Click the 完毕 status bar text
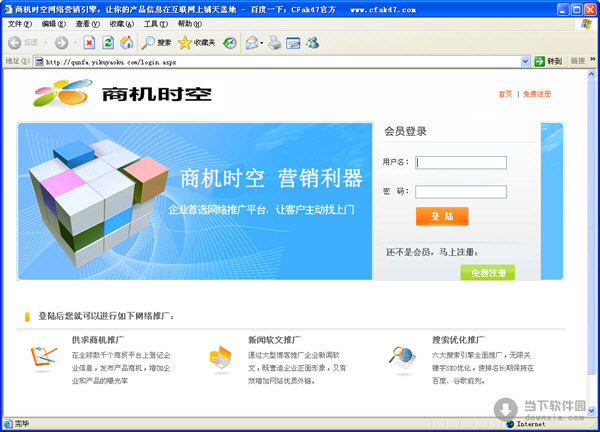Viewport: 600px width, 432px height. pos(22,424)
